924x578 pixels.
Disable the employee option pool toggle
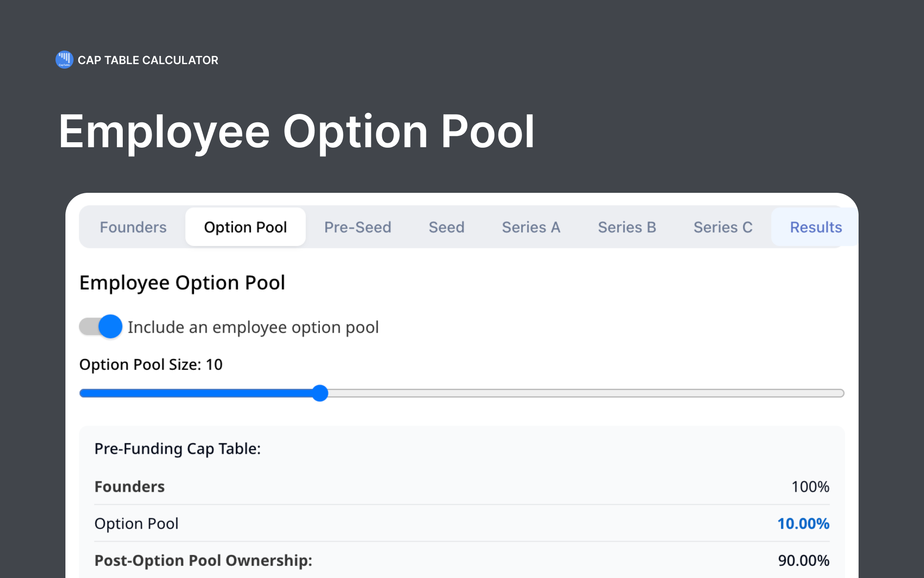(x=100, y=326)
